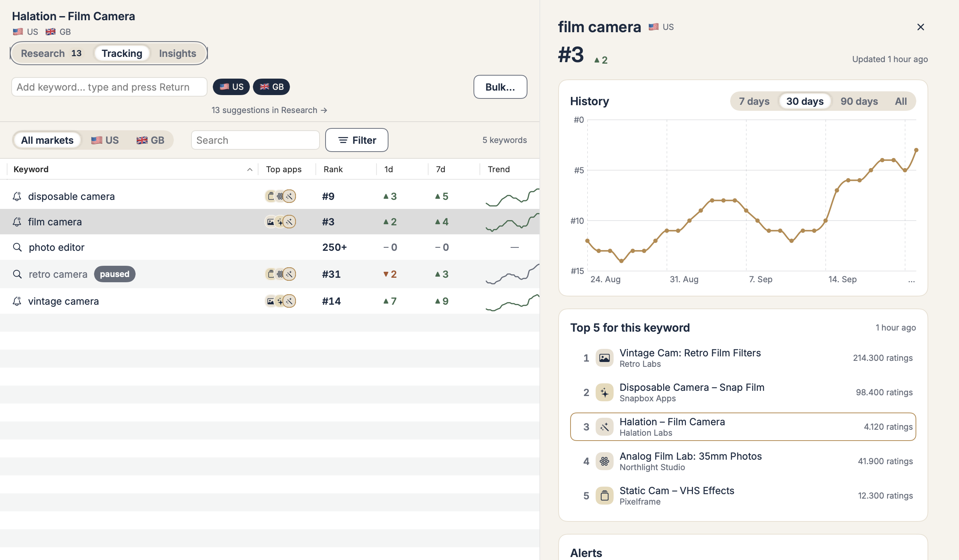Close the film camera detail panel
This screenshot has height=560, width=959.
coord(920,27)
